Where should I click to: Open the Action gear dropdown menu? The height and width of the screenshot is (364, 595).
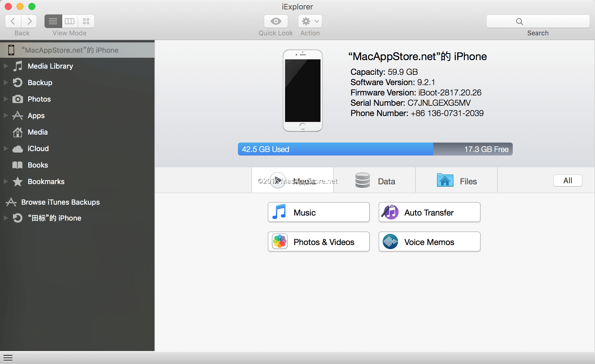(x=310, y=21)
